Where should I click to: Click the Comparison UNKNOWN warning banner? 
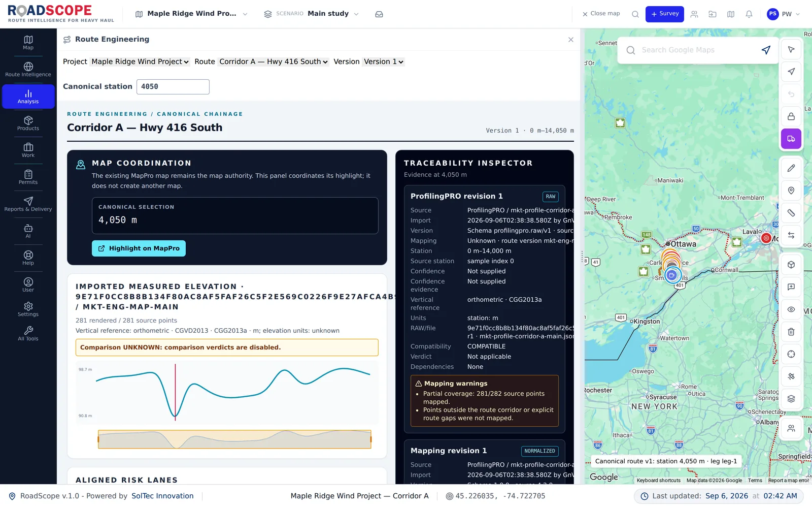pos(227,347)
